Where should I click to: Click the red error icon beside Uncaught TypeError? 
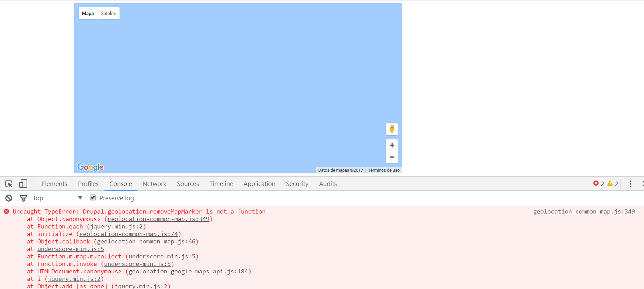(6, 211)
